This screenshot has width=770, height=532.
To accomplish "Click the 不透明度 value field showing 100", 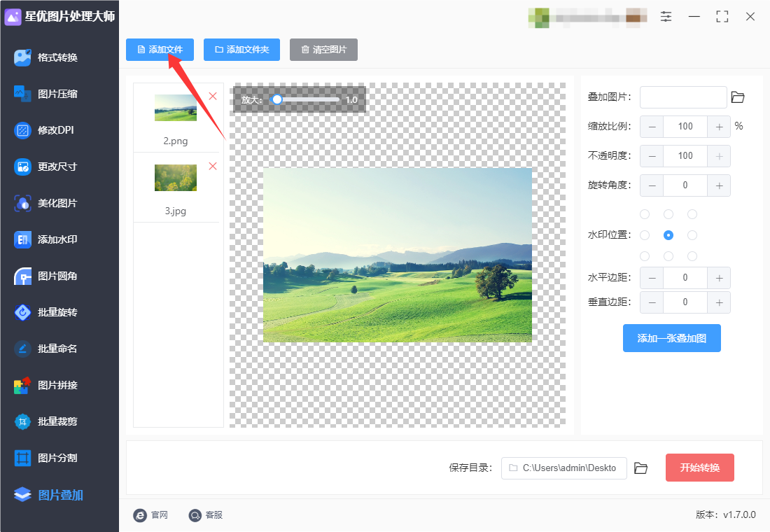I will (x=685, y=156).
